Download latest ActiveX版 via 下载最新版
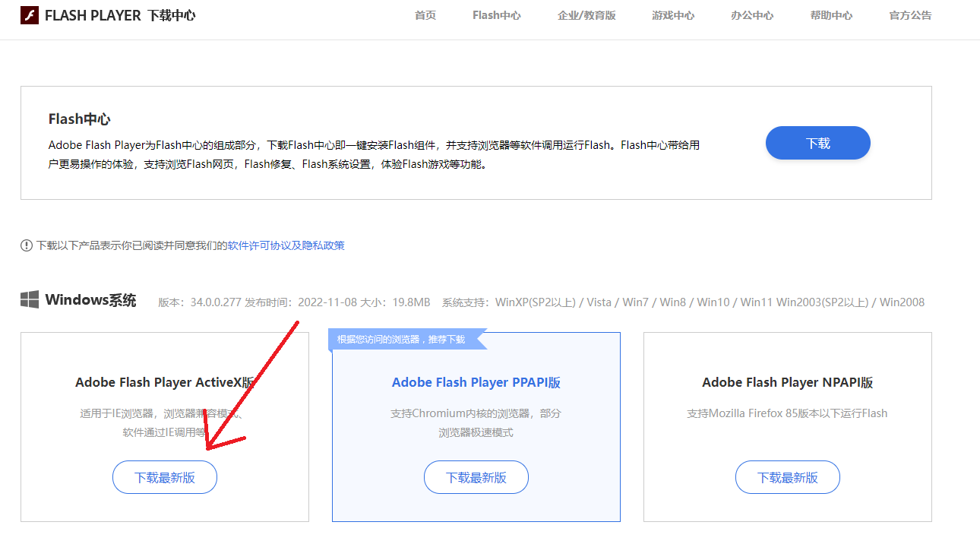 [x=165, y=478]
